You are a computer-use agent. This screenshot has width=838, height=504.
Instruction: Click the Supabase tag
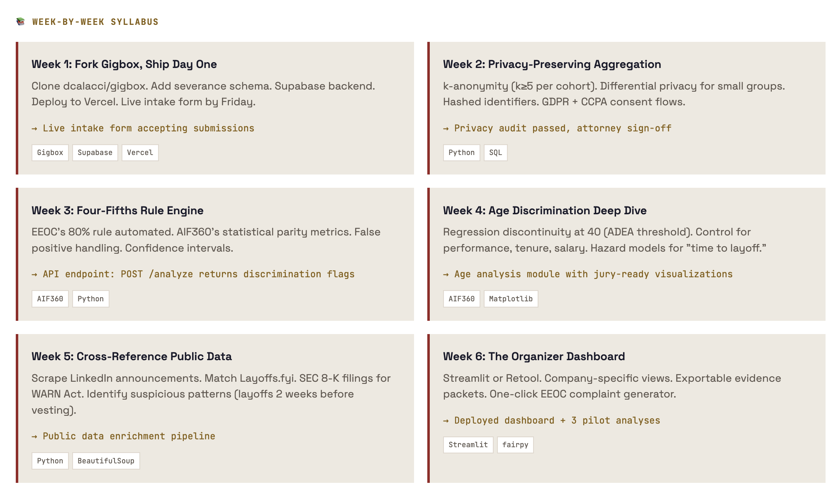(95, 153)
